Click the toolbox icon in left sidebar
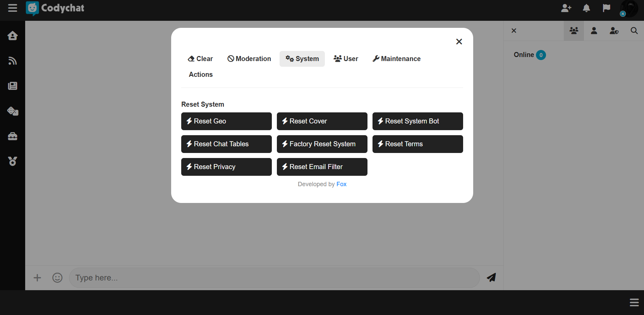 12,136
